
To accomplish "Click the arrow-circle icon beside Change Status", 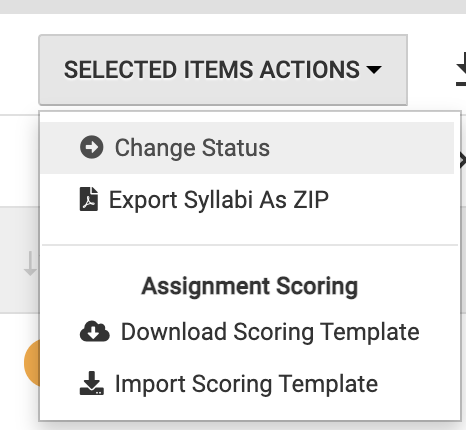I will click(x=92, y=147).
